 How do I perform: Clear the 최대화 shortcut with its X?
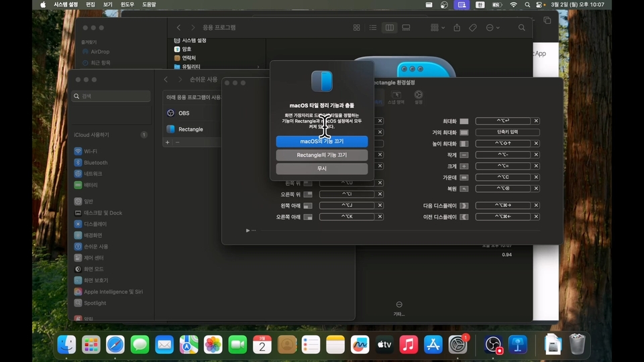click(536, 121)
